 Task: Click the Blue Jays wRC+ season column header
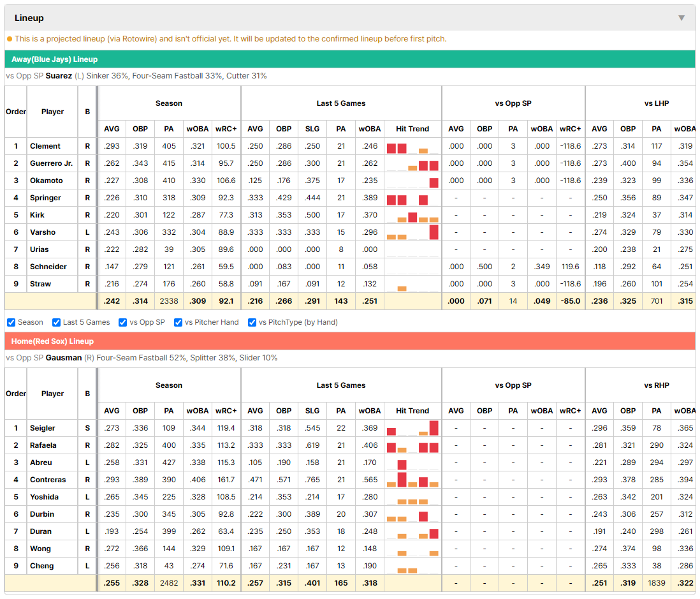(x=226, y=129)
